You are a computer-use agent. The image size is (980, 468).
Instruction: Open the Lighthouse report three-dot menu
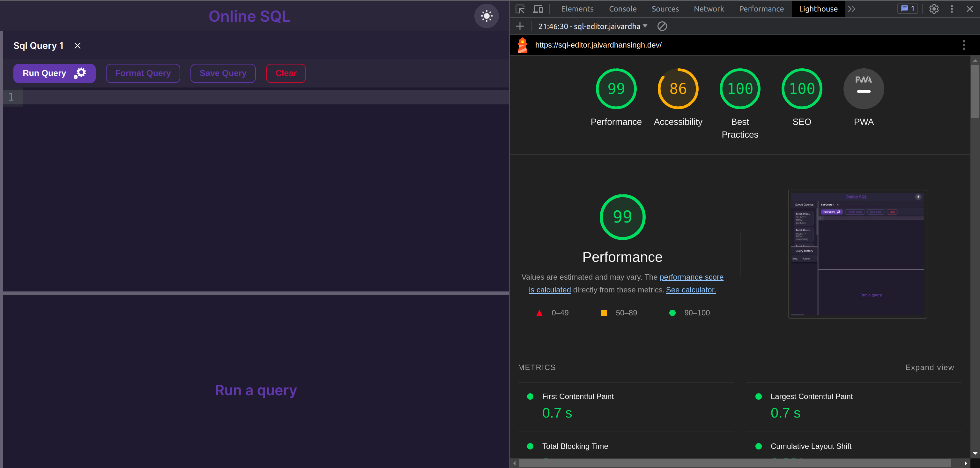(x=964, y=45)
